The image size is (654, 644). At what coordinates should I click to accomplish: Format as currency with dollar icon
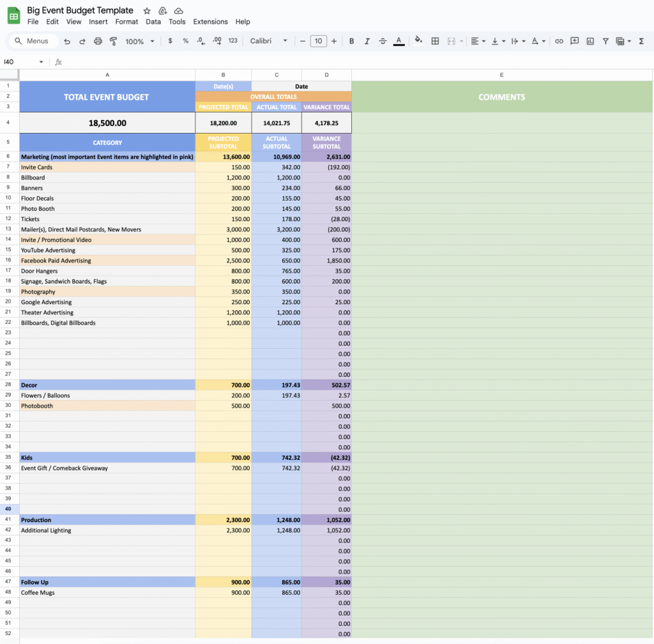pyautogui.click(x=170, y=41)
